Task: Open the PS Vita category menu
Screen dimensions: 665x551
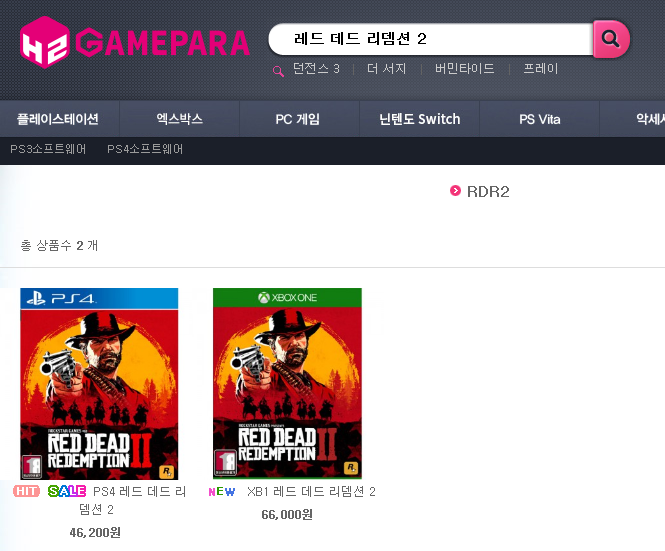Action: (x=539, y=119)
